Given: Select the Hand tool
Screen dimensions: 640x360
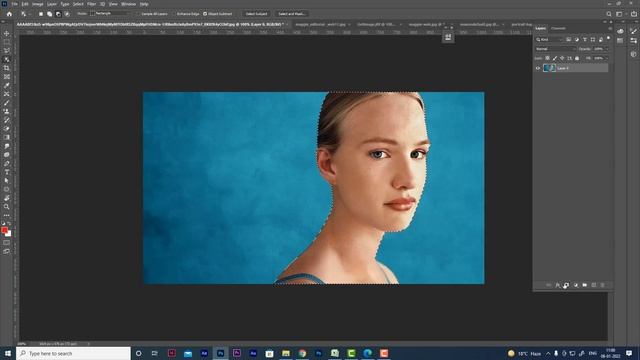Looking at the screenshot, I should 7,198.
